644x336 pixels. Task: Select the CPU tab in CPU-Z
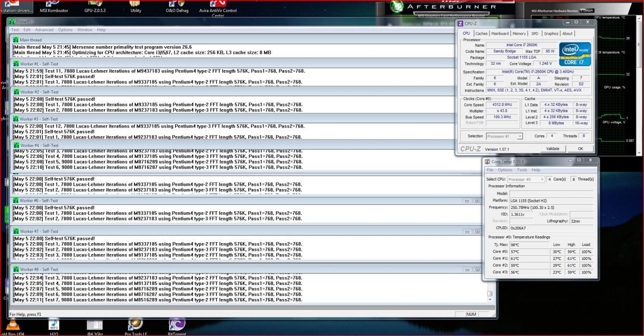[x=467, y=33]
